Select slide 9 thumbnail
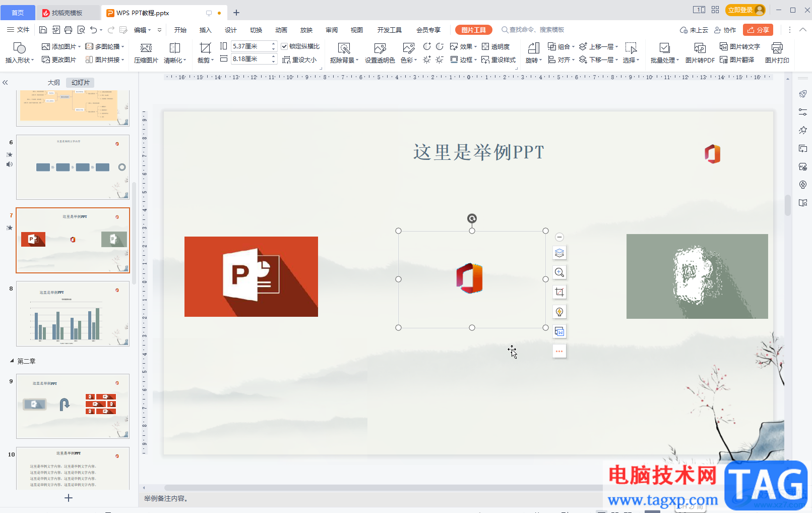The width and height of the screenshot is (812, 513). [x=73, y=406]
